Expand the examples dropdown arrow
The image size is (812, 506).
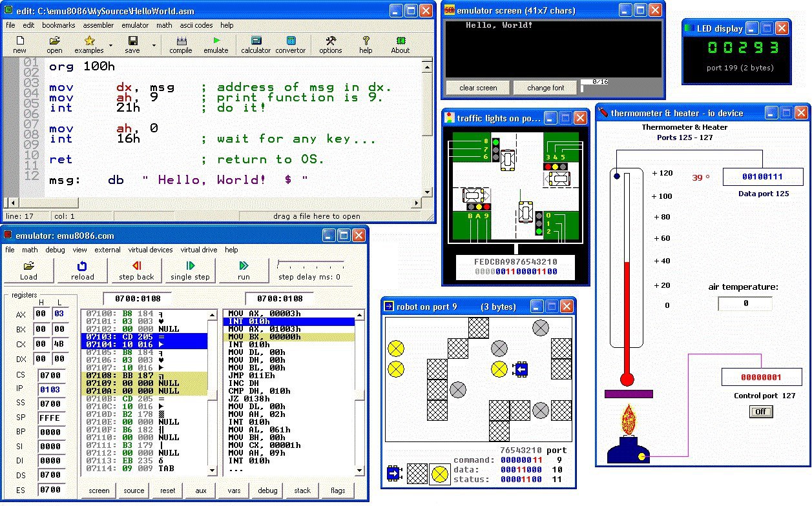click(110, 46)
